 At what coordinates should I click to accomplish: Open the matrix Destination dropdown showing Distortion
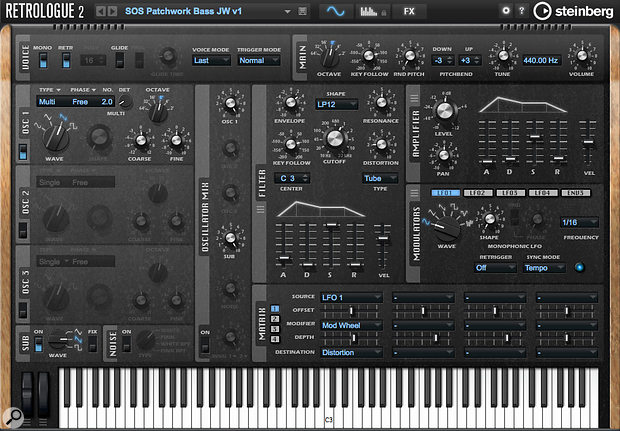click(352, 352)
